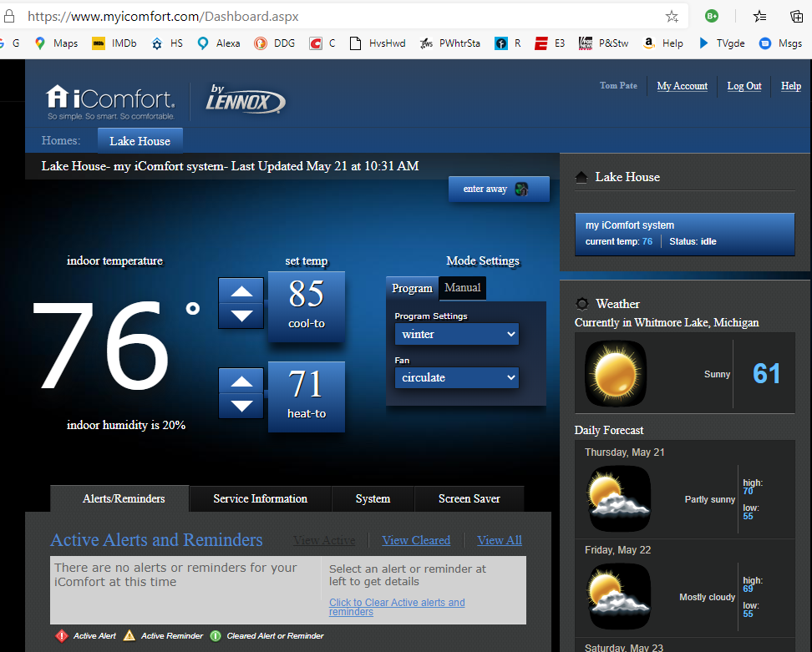Click the 'Thursday, May 21' forecast heading

click(x=625, y=452)
